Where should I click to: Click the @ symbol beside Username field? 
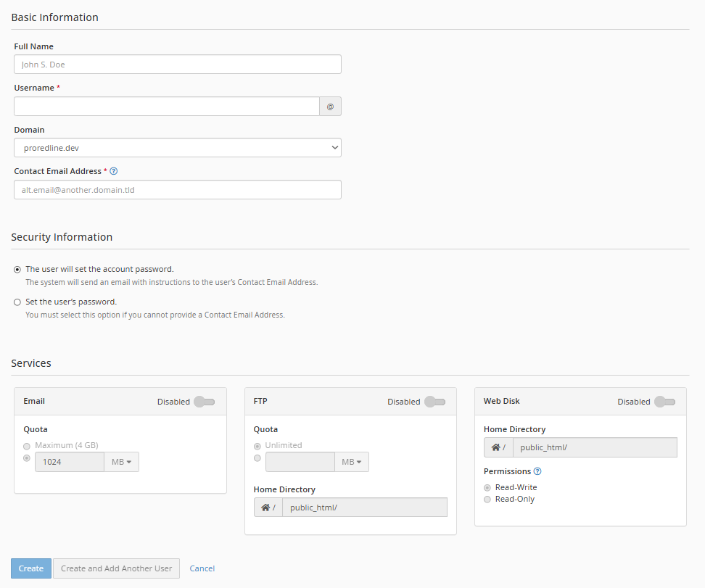click(x=330, y=107)
